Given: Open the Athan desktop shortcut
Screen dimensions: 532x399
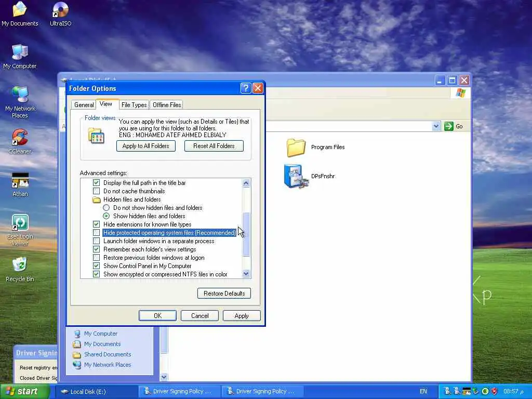Looking at the screenshot, I should (x=20, y=184).
